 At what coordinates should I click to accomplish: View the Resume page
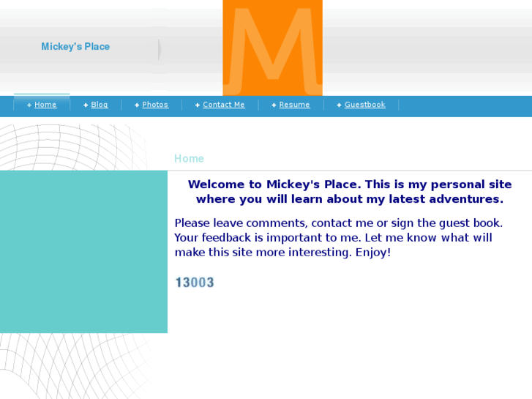[294, 105]
